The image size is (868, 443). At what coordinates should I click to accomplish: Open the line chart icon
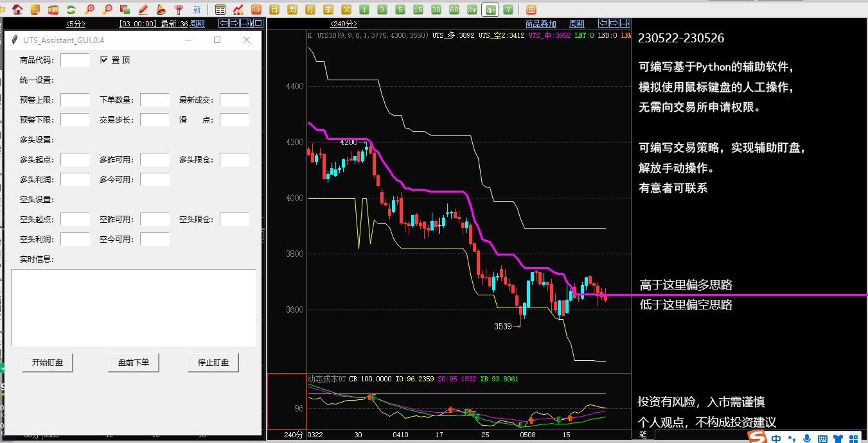[238, 9]
